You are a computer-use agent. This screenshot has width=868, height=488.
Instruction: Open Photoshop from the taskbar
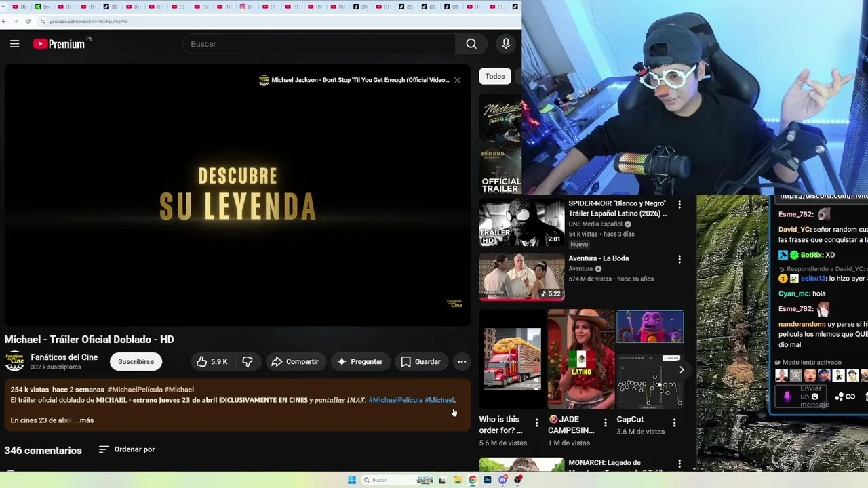[x=488, y=480]
